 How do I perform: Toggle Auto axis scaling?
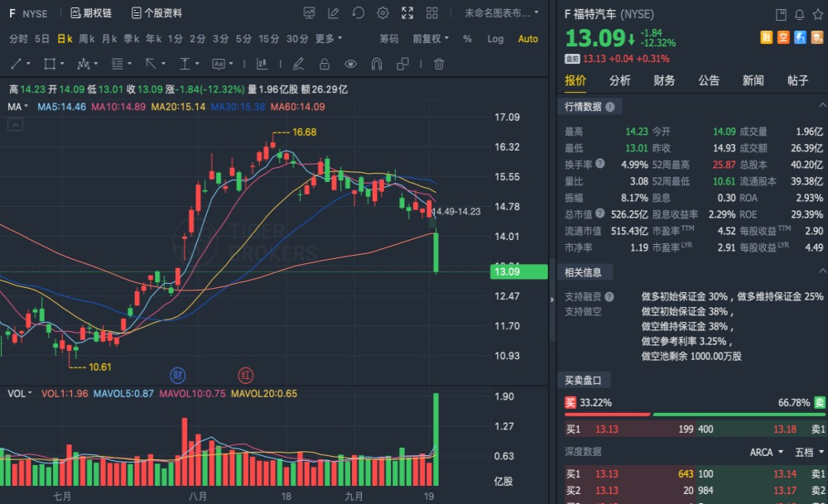tap(528, 39)
